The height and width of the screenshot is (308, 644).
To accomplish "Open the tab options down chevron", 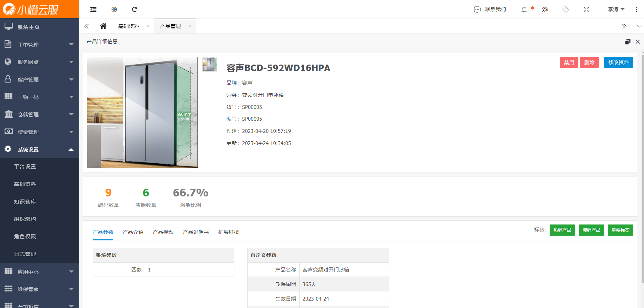I will [x=639, y=26].
